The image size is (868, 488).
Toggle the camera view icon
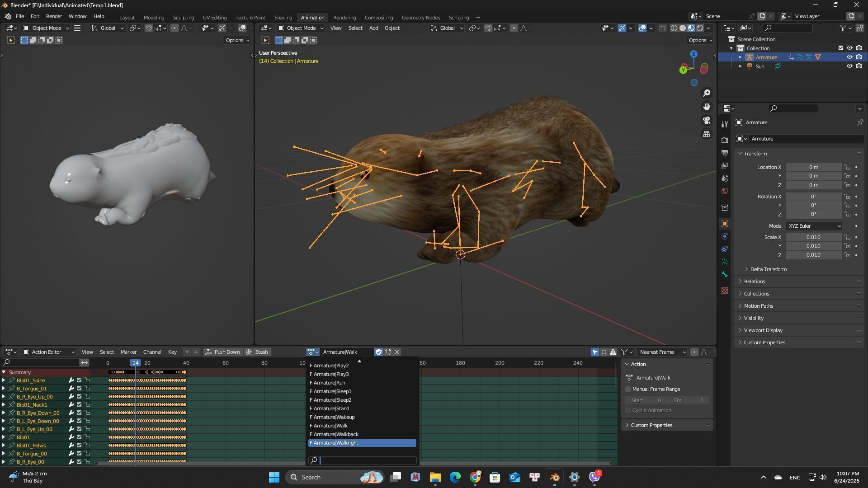click(707, 120)
